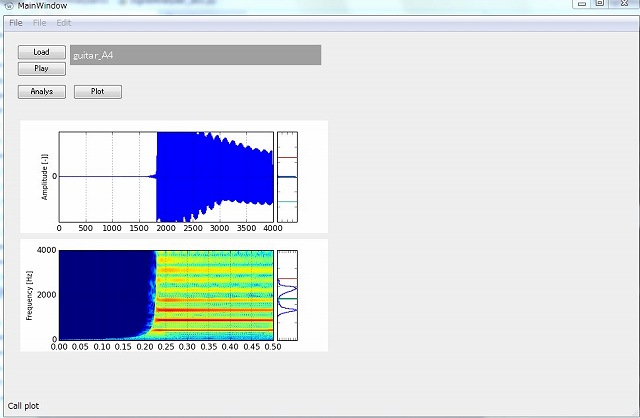Image resolution: width=640 pixels, height=418 pixels.
Task: Click the Plot button
Action: 97,92
